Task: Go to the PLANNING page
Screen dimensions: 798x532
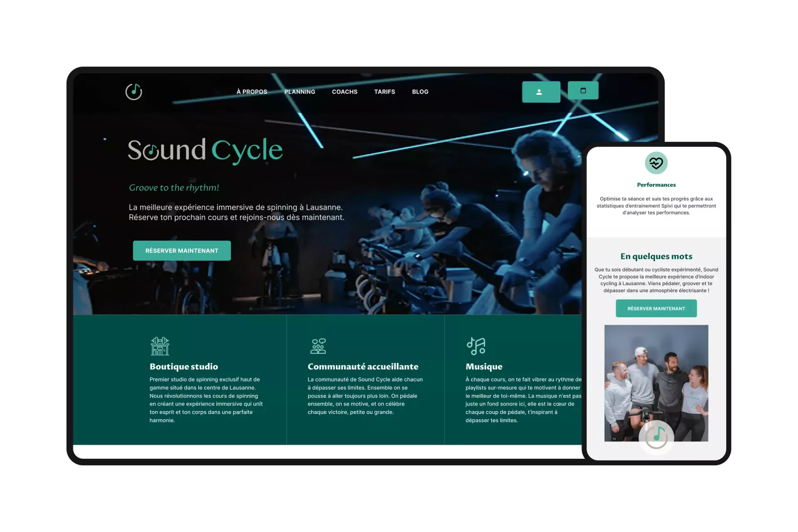Action: click(300, 92)
